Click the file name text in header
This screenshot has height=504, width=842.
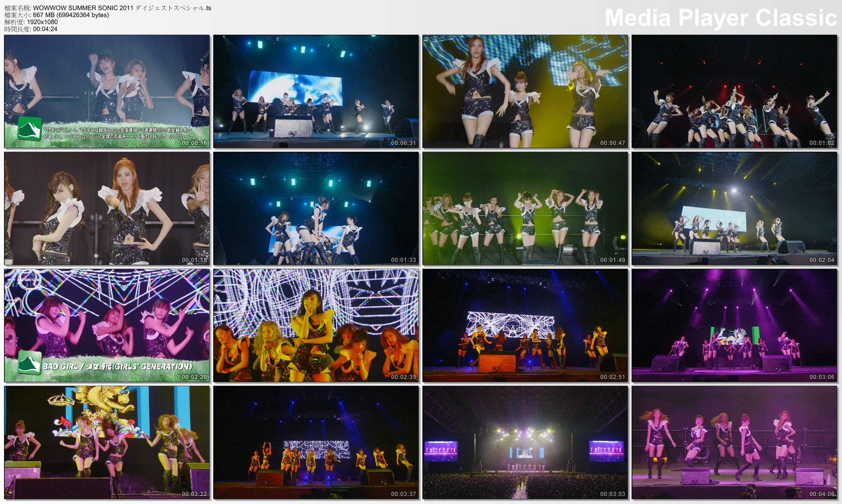[121, 8]
